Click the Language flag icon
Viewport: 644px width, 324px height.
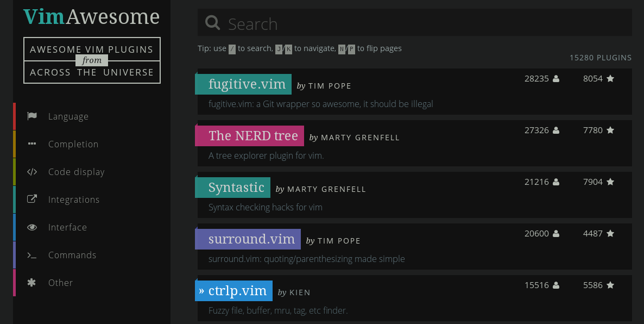point(32,116)
